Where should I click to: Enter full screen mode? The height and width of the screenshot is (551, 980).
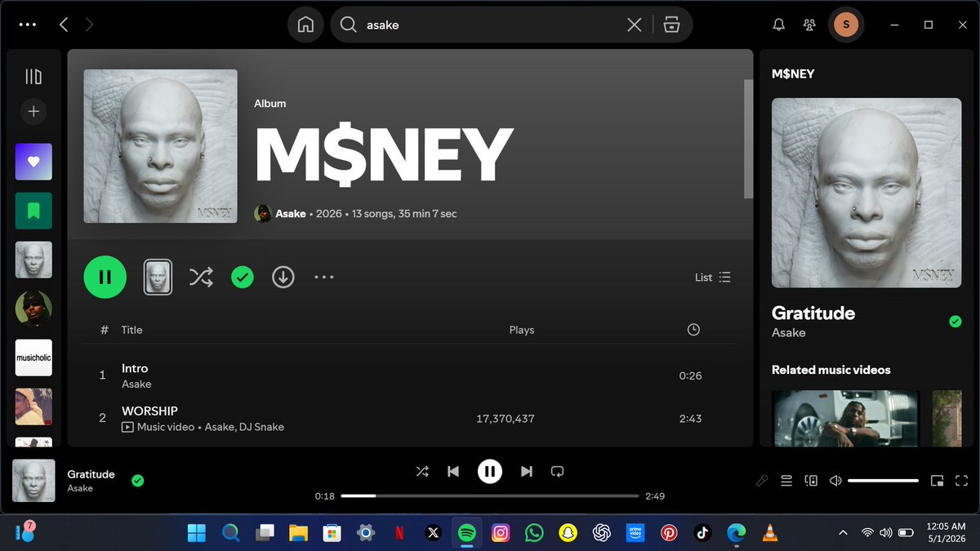(961, 481)
